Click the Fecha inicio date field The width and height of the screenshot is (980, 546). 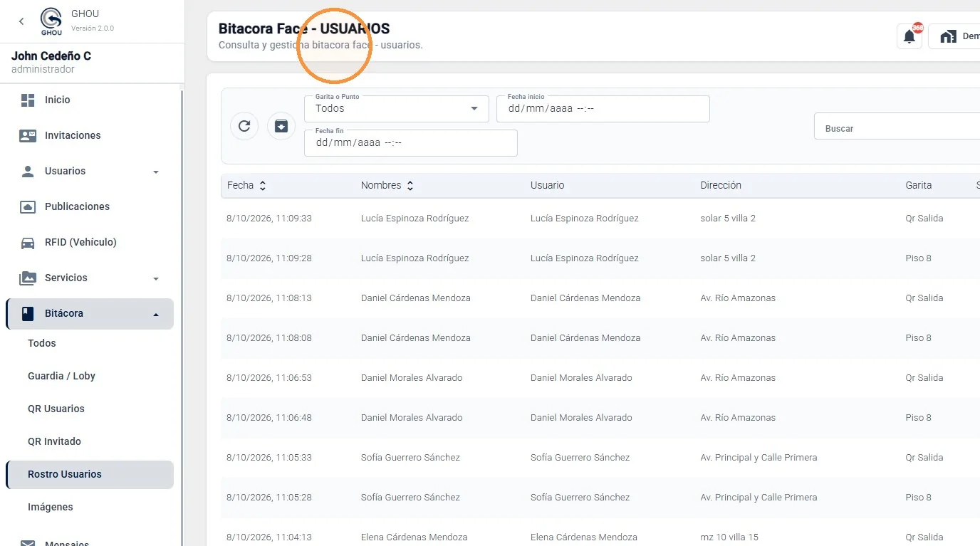coord(603,109)
